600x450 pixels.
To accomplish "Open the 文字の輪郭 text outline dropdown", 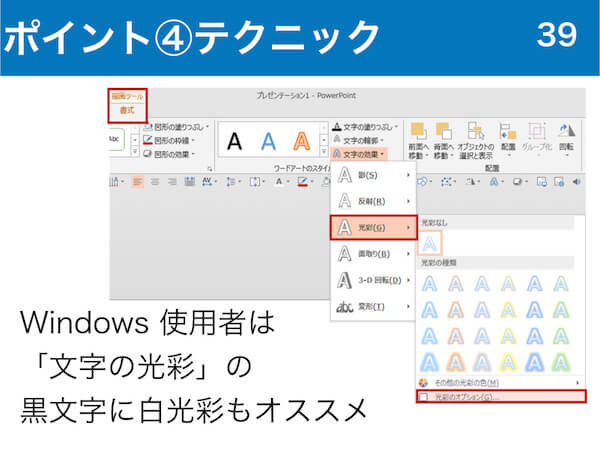I will (x=358, y=140).
